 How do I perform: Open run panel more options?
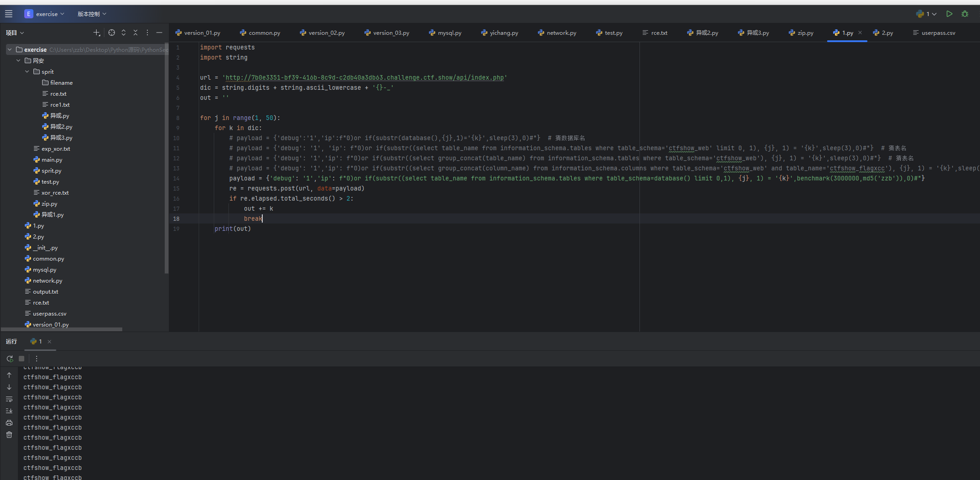coord(37,359)
